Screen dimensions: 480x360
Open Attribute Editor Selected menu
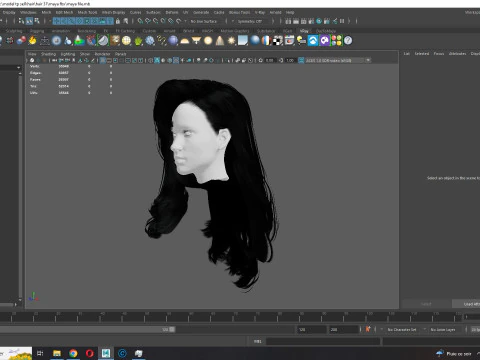click(x=422, y=54)
